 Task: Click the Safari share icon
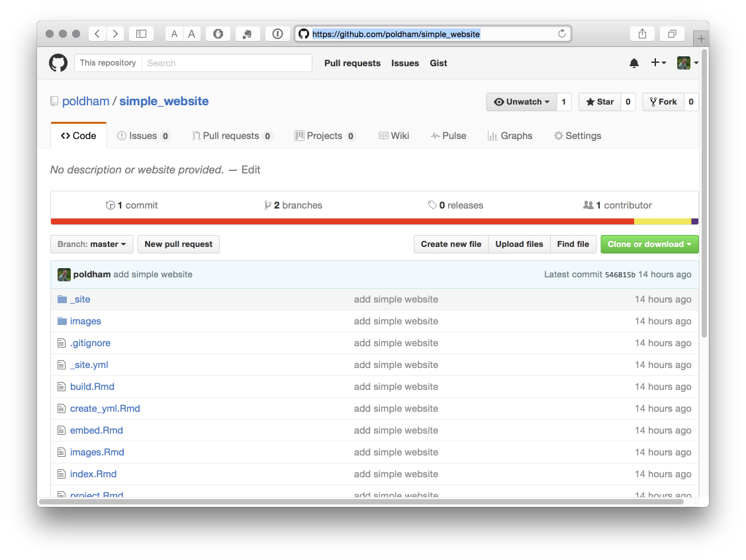coord(642,34)
